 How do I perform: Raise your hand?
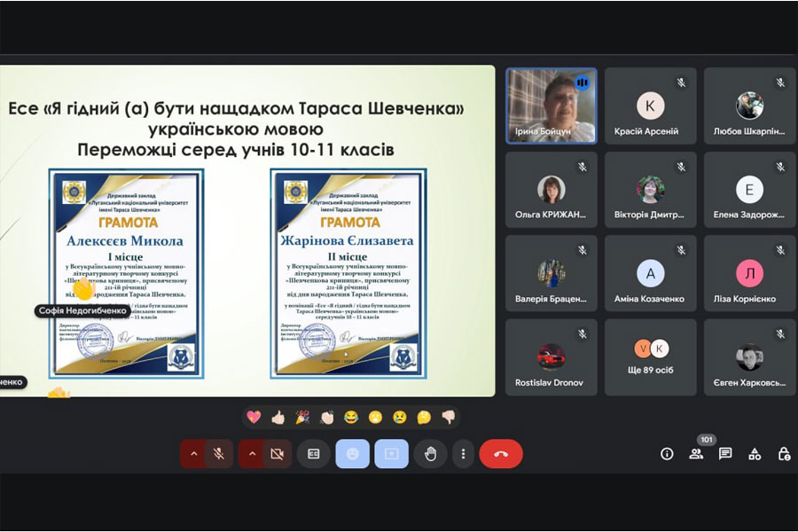[x=431, y=454]
